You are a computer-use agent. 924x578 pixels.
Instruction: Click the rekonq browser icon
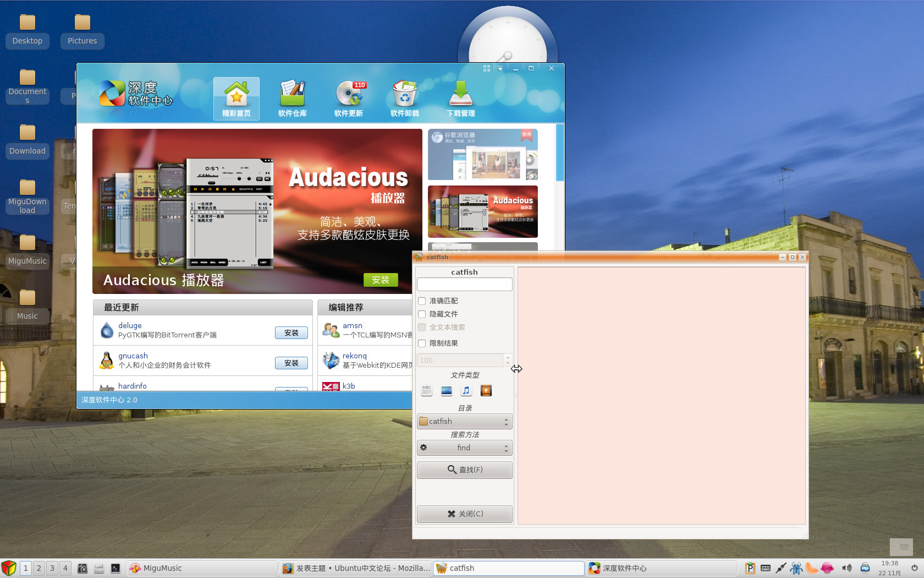pos(331,361)
